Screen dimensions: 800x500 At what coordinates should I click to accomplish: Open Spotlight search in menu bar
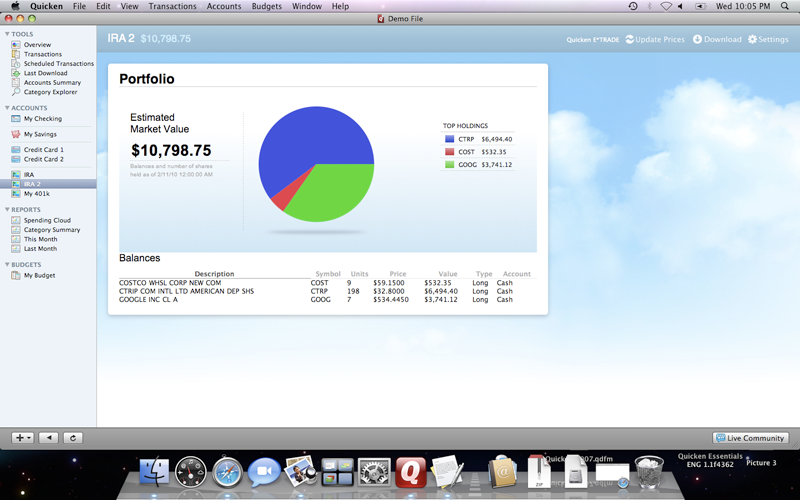click(x=785, y=6)
